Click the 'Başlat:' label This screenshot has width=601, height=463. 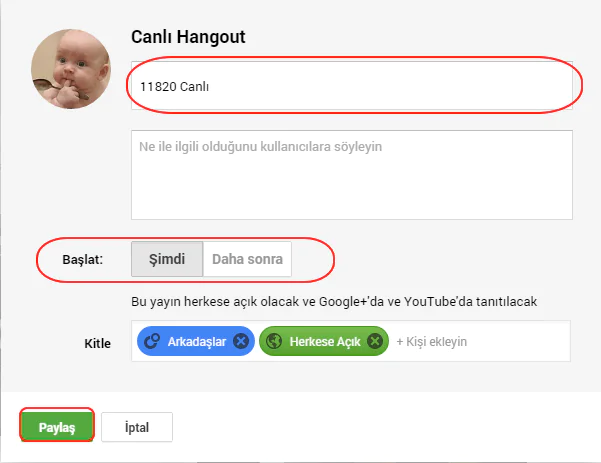point(83,260)
